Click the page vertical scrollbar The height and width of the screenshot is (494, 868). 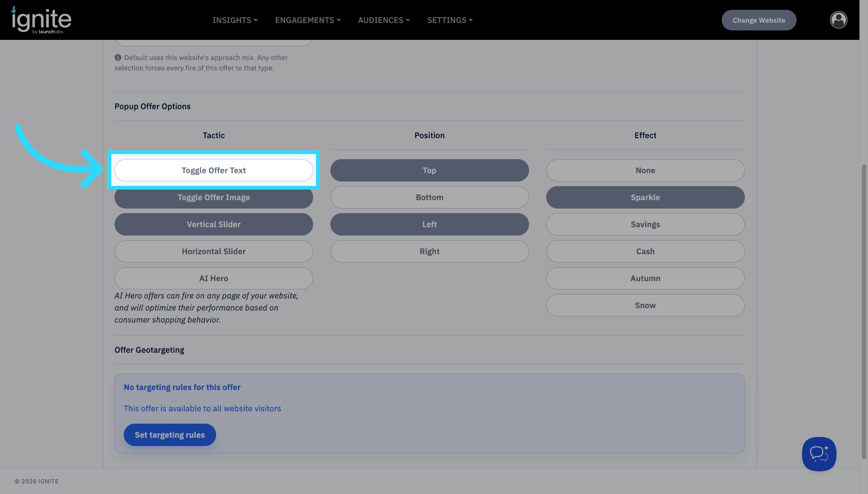[864, 311]
